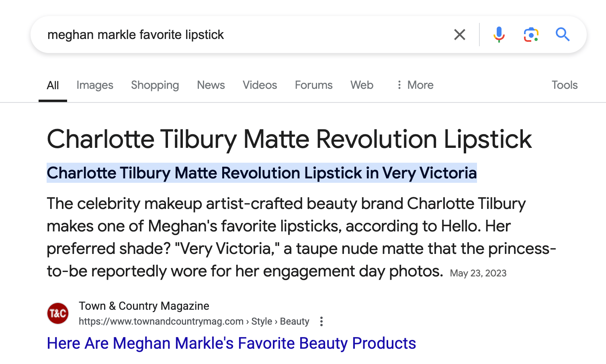The width and height of the screenshot is (606, 364).
Task: Click the highlighted 'Lipstick in Very Victoria' snippet text
Action: (390, 173)
